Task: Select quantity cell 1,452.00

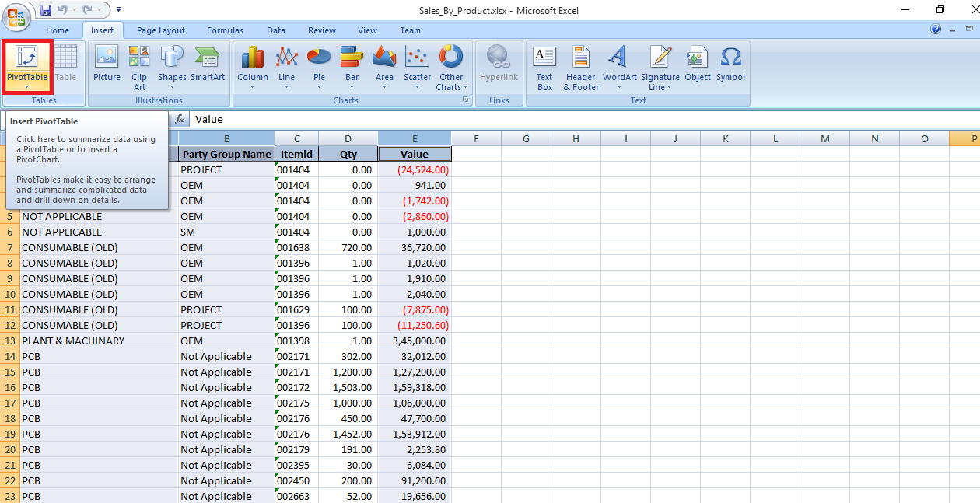Action: (348, 434)
